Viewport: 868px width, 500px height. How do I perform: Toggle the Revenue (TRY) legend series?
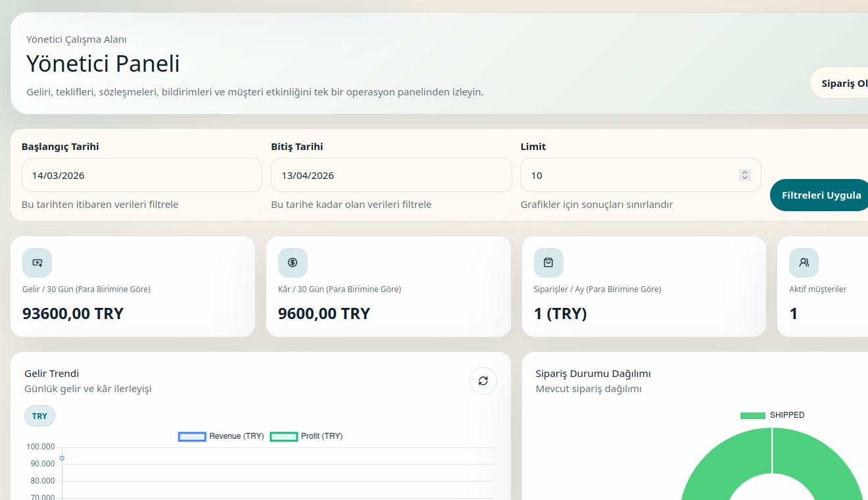point(221,436)
